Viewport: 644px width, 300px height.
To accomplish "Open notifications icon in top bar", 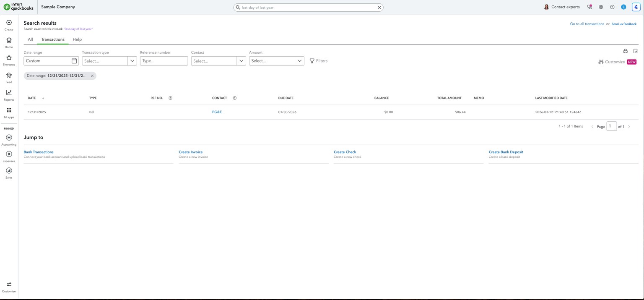I will 589,7.
